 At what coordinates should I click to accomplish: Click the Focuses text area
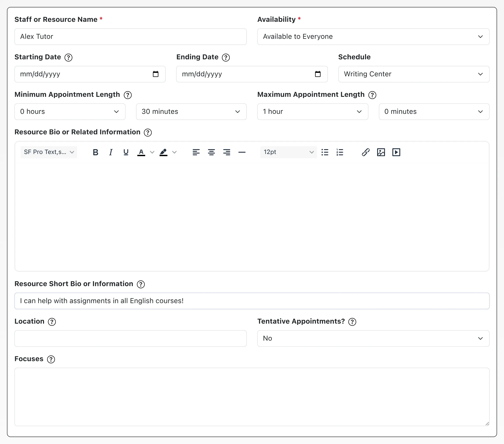pyautogui.click(x=252, y=397)
